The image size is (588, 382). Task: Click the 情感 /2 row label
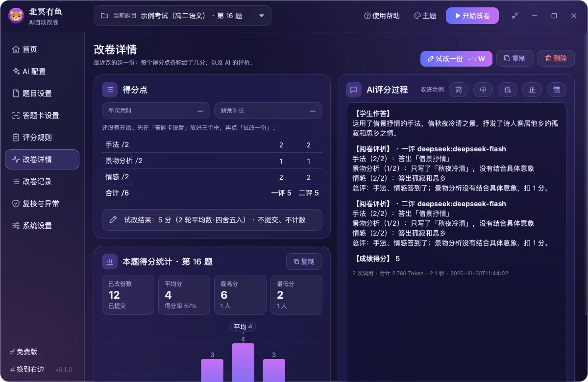tap(117, 177)
